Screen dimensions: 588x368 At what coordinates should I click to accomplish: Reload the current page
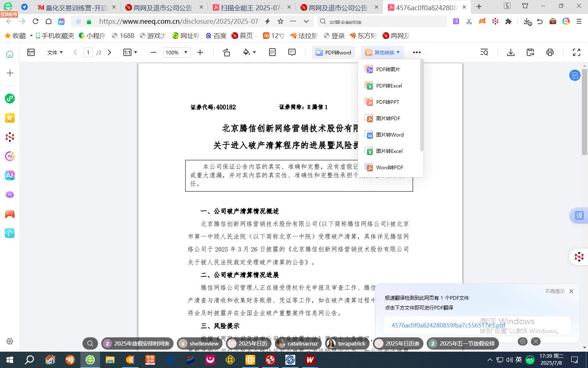pos(36,21)
